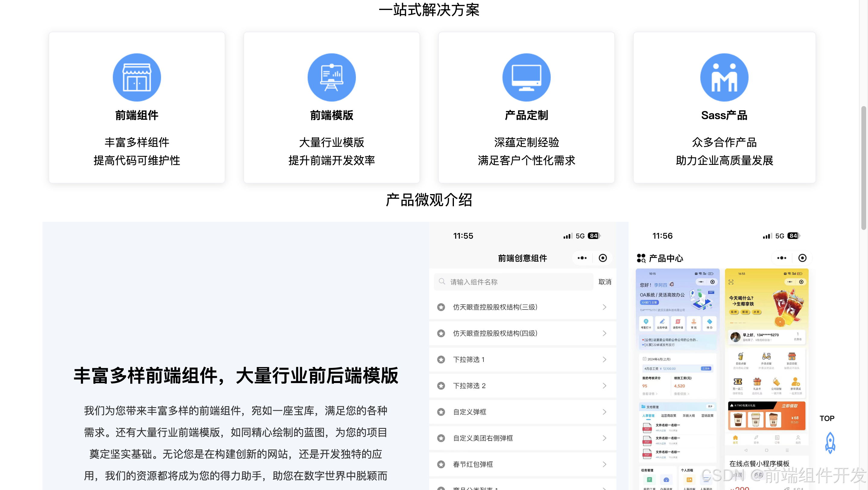
Task: Toggle the star beside 春节红包弹框
Action: [x=441, y=464]
